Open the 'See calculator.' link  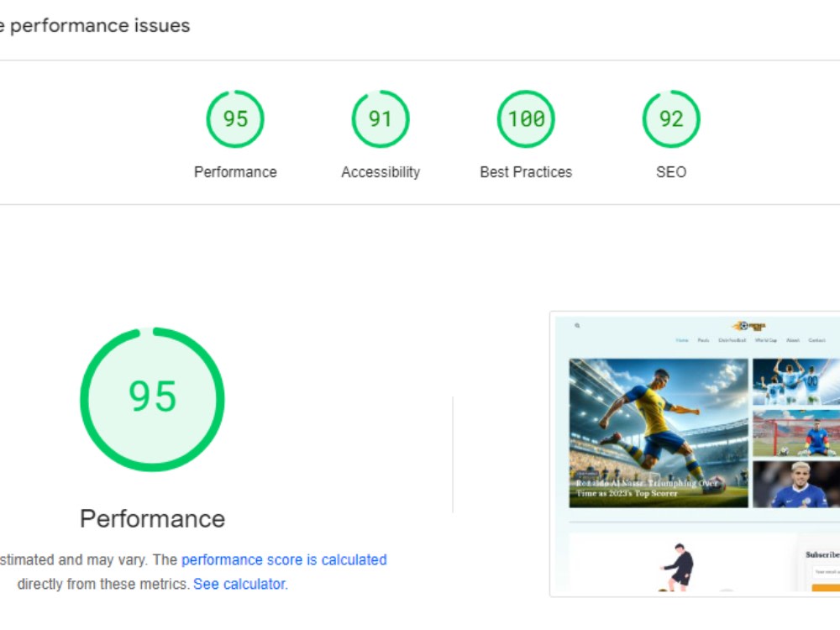click(x=240, y=584)
